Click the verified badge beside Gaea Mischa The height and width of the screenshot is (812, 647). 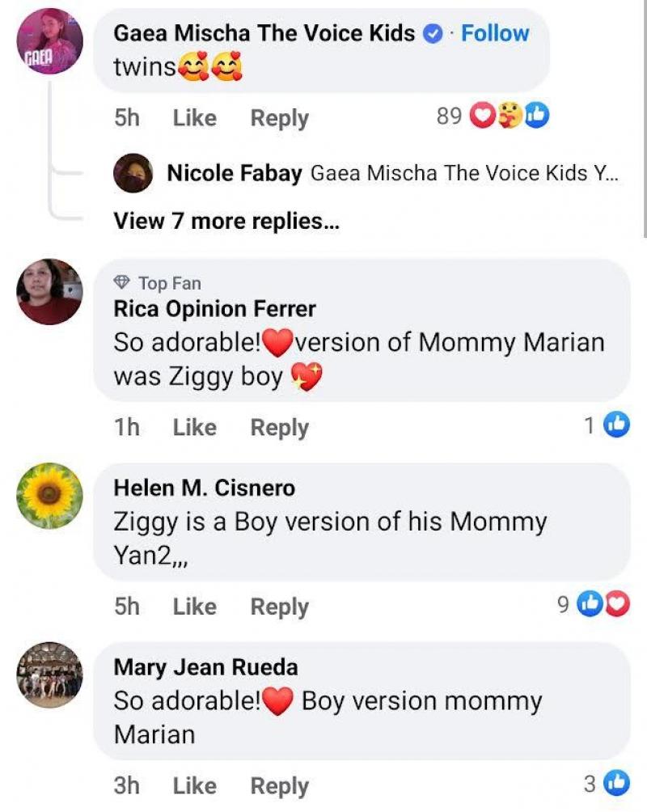pos(434,34)
